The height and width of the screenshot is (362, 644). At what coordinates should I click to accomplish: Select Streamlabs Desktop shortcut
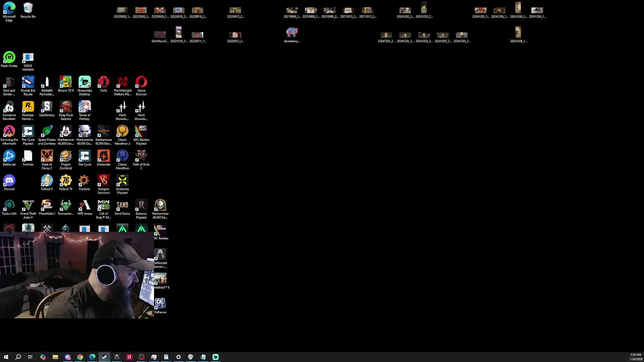(85, 86)
